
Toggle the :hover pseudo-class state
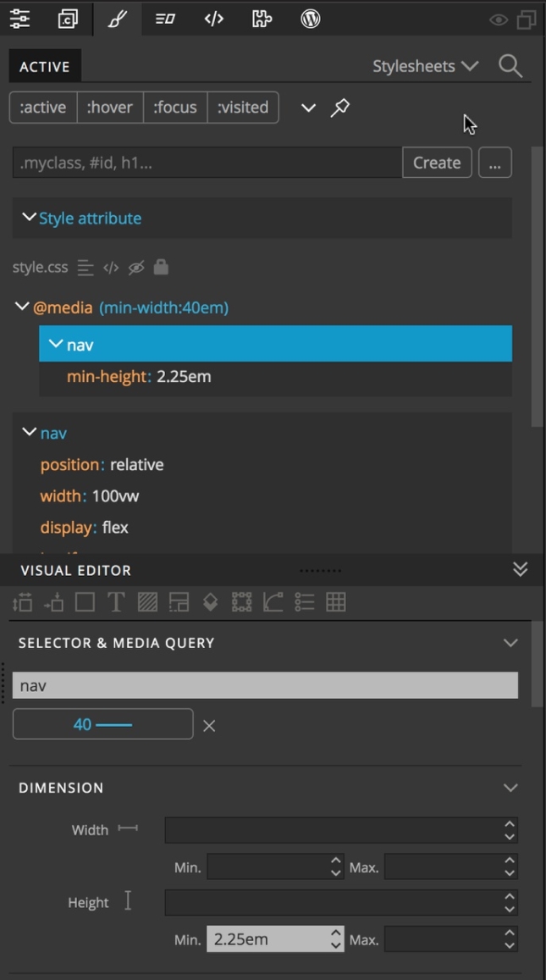pyautogui.click(x=109, y=107)
